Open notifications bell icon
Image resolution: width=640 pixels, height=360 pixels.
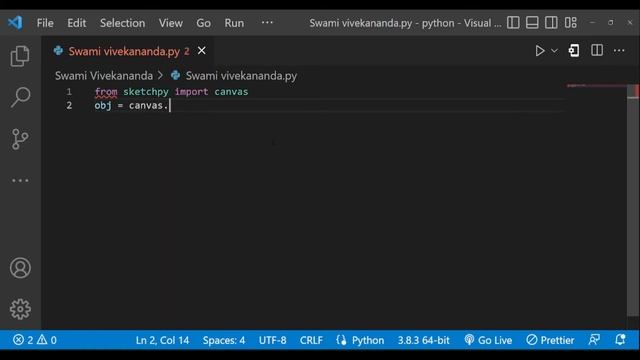(620, 340)
